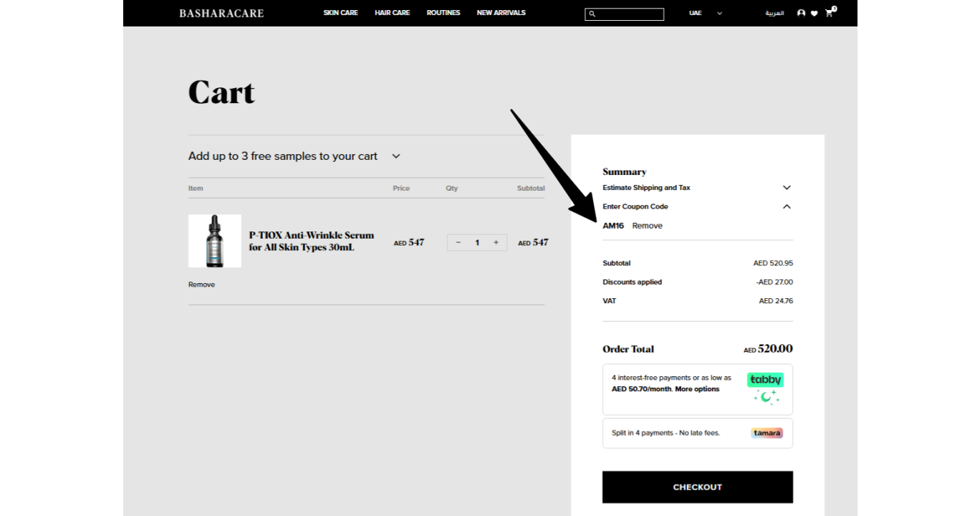Screen dimensions: 980x516
Task: Select the tamara split payments box
Action: click(697, 433)
